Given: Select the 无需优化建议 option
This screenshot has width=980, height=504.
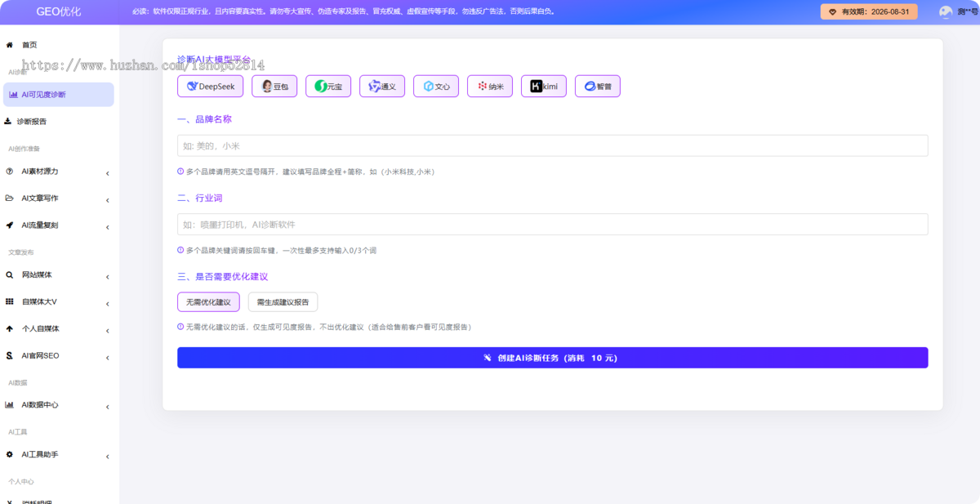Looking at the screenshot, I should [208, 302].
